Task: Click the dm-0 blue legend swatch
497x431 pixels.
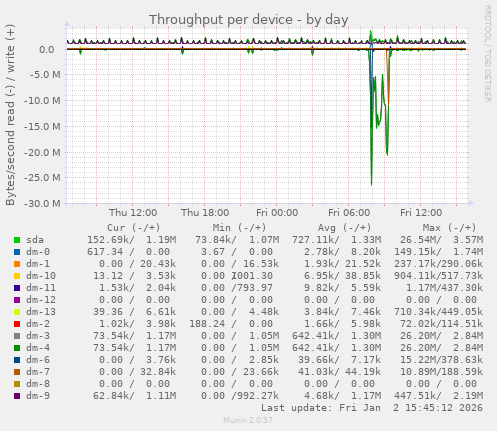Action: [17, 252]
